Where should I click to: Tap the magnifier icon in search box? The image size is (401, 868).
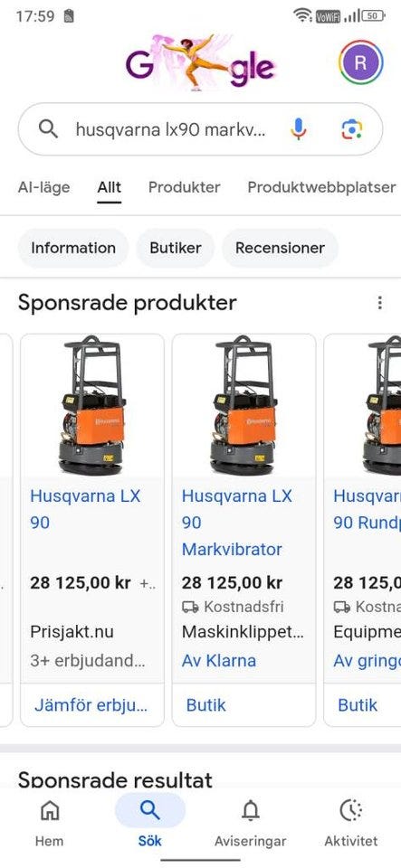tap(48, 129)
